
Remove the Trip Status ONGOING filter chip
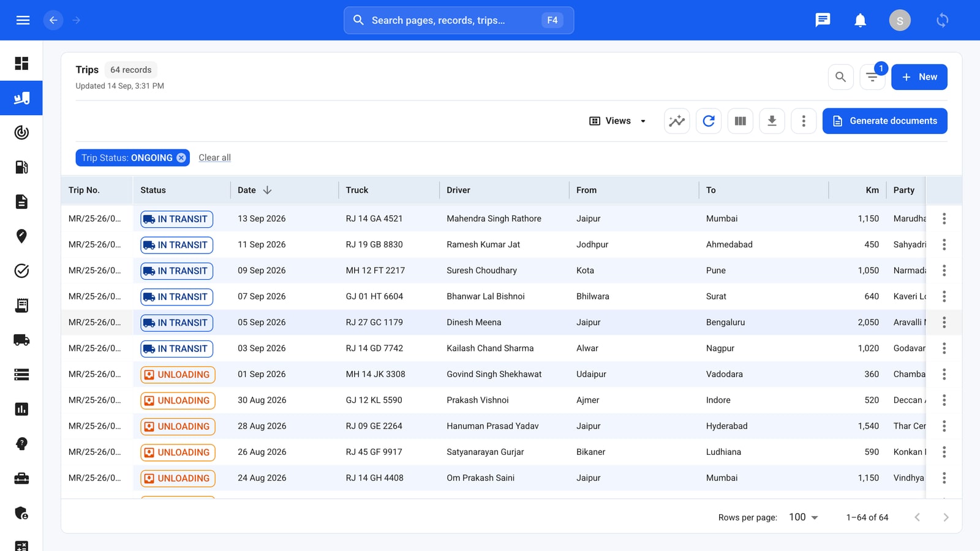tap(181, 158)
